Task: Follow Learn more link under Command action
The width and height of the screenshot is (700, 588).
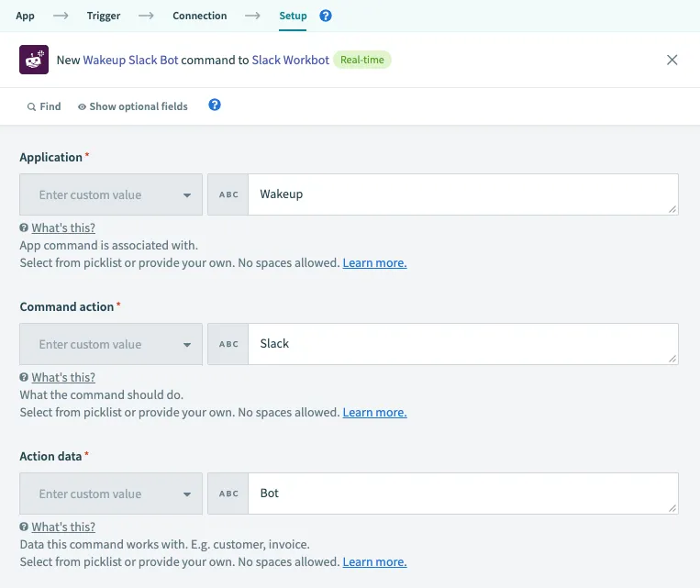Action: coord(374,413)
